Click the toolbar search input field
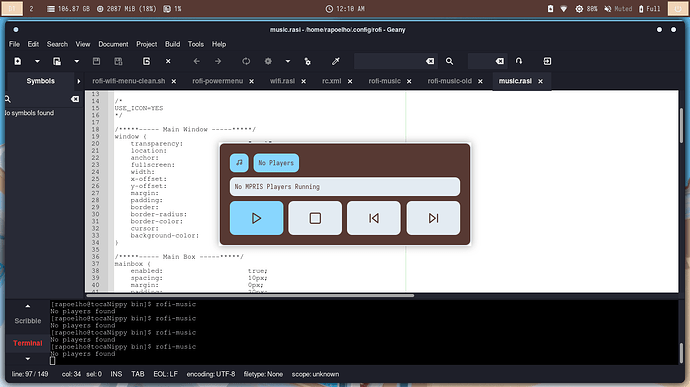 [x=389, y=61]
